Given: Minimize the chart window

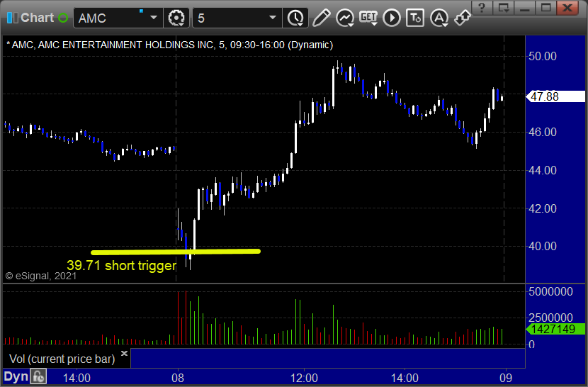Looking at the screenshot, I should click(524, 8).
